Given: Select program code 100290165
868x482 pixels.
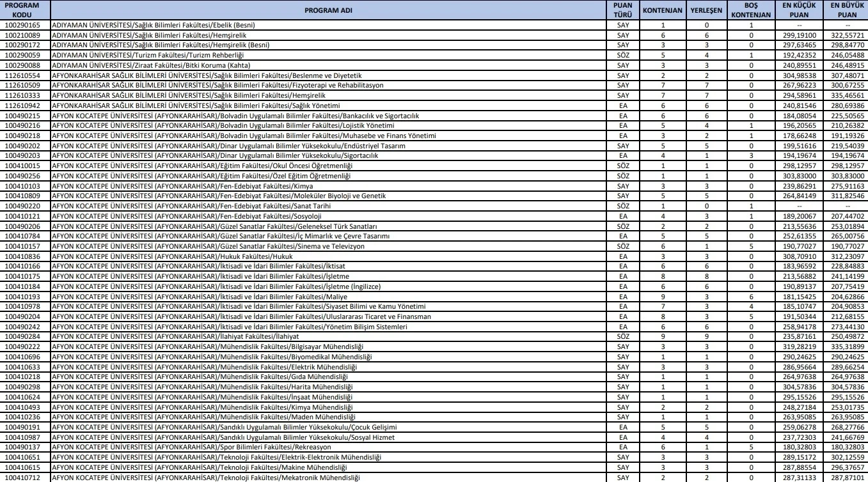Looking at the screenshot, I should (22, 24).
